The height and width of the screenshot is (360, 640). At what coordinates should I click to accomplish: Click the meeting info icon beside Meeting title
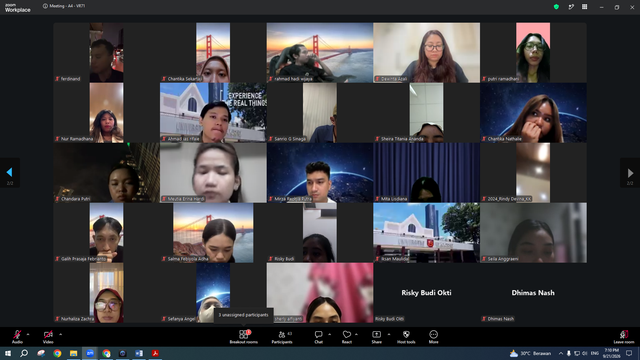coord(45,6)
